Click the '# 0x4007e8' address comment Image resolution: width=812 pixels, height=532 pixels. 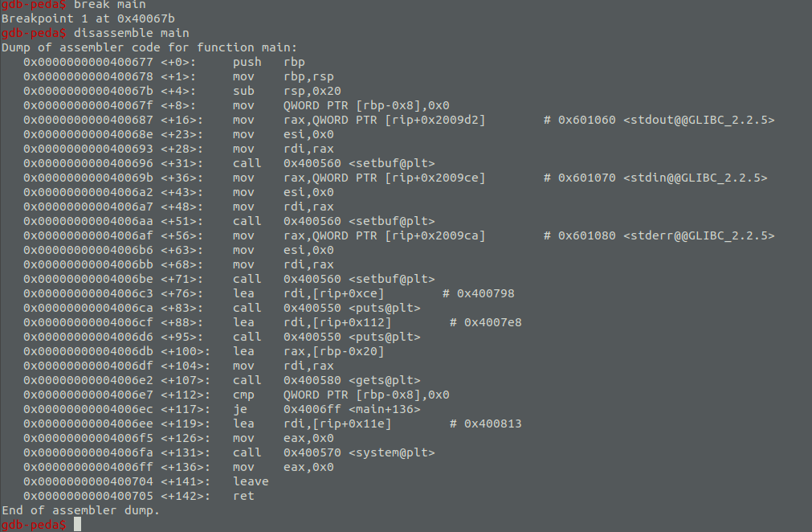click(x=485, y=323)
